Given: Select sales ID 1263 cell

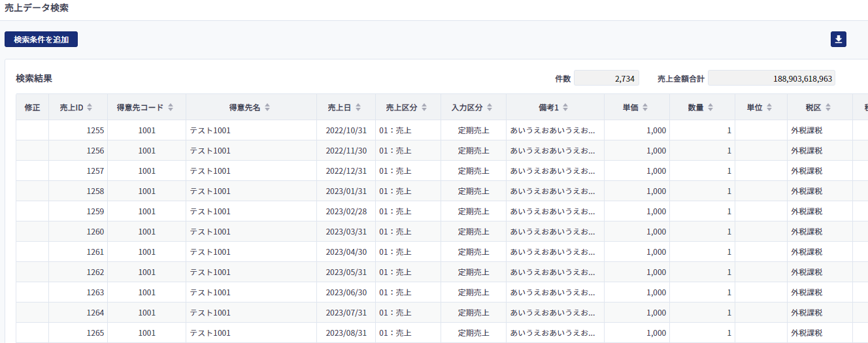Looking at the screenshot, I should point(78,293).
